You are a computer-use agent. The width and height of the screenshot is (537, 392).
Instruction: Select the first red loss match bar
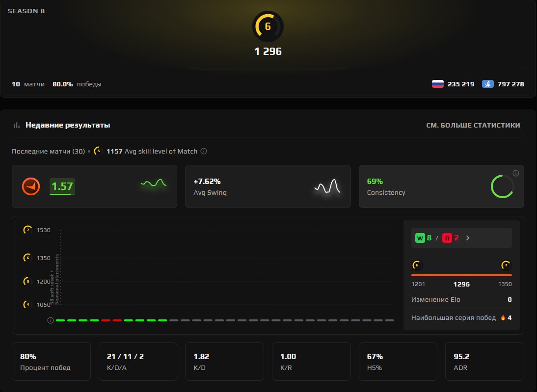(106, 320)
